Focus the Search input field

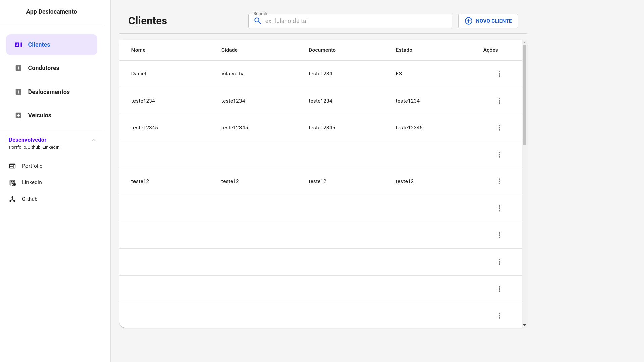pyautogui.click(x=356, y=21)
